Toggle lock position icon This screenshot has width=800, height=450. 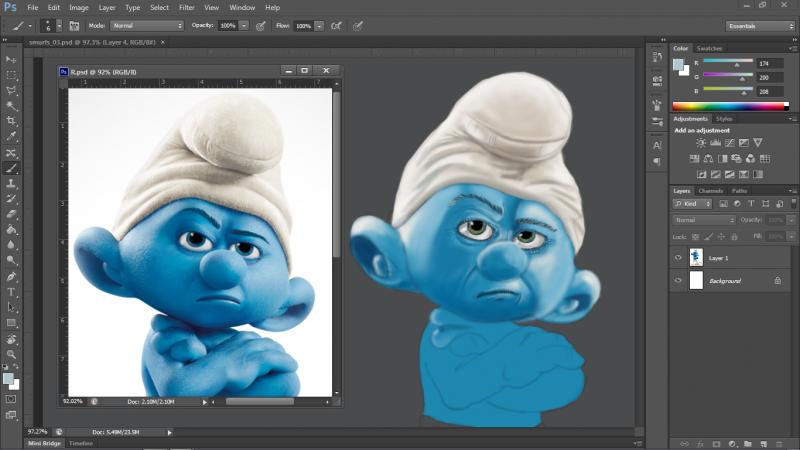pos(721,237)
